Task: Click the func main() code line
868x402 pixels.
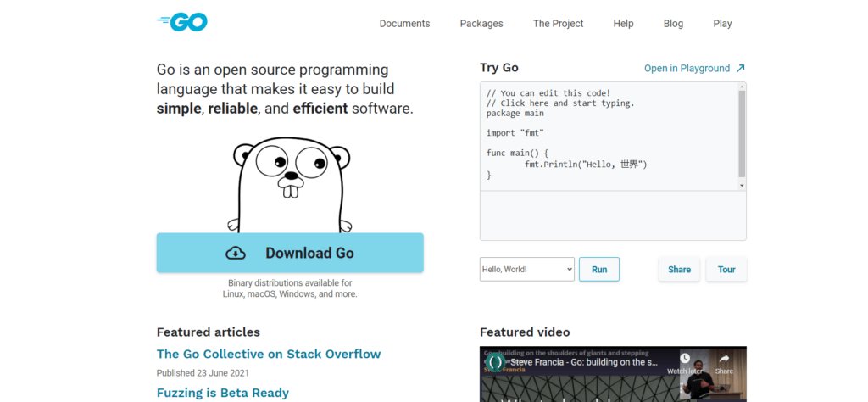Action: 518,153
